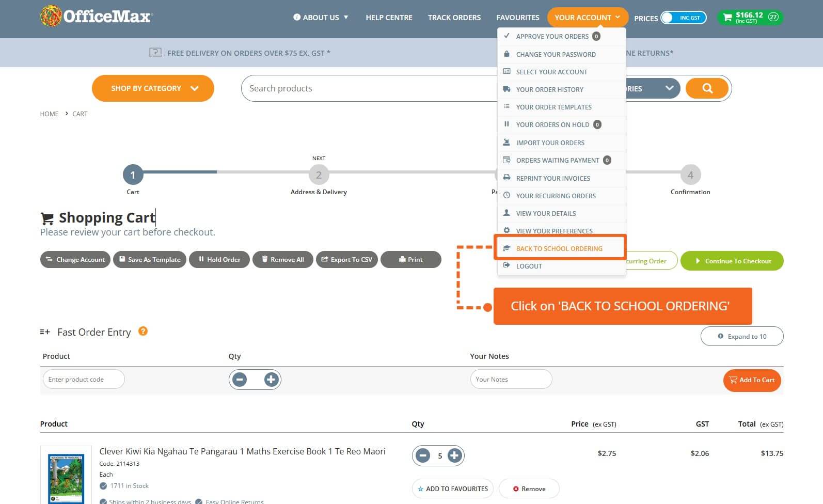Click the Print cart button
This screenshot has height=504, width=823.
click(x=410, y=260)
